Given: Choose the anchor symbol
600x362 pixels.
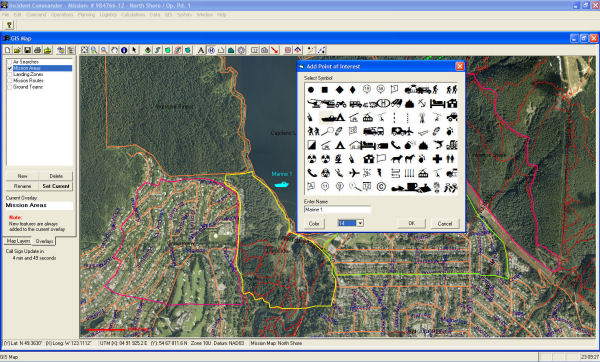Looking at the screenshot, I should (x=422, y=103).
